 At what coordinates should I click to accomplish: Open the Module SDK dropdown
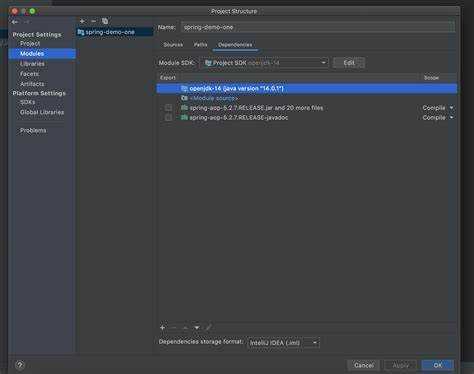[x=265, y=63]
